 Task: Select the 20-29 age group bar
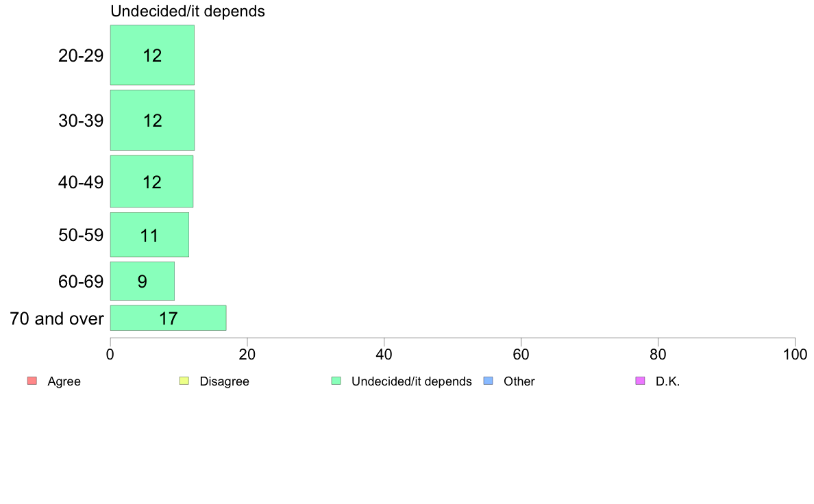click(152, 55)
